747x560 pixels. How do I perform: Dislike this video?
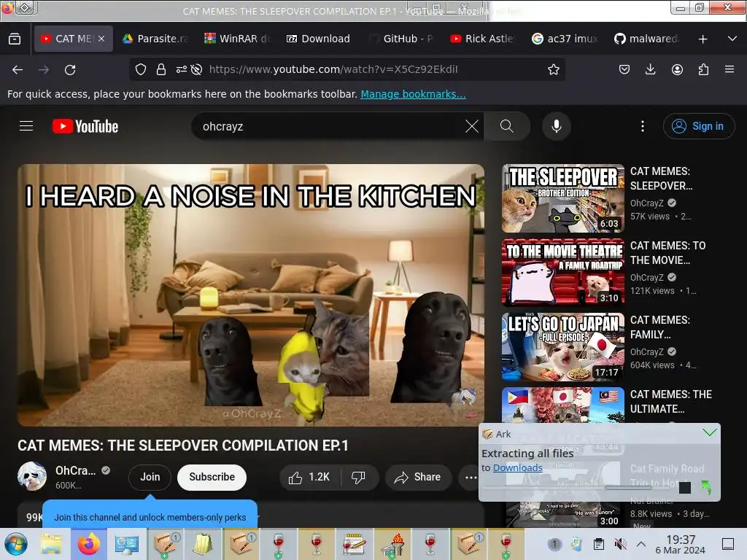[x=358, y=477]
